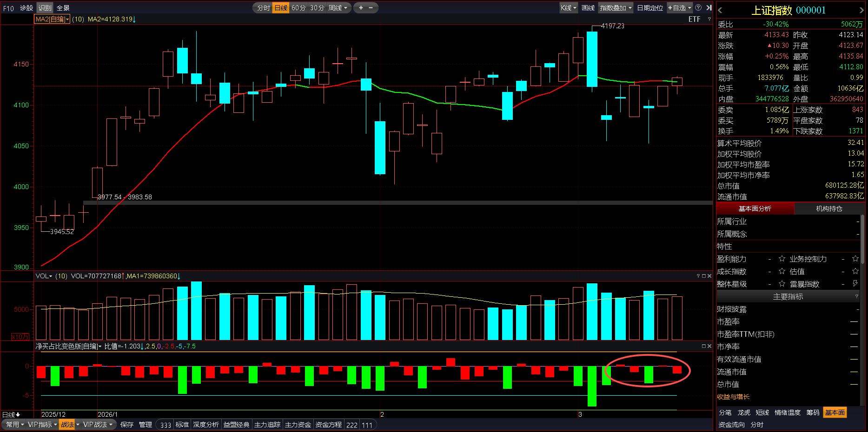Screen dimensions: 868x432
Task: Go to previous stock using the left arrow
Action: 720,10
